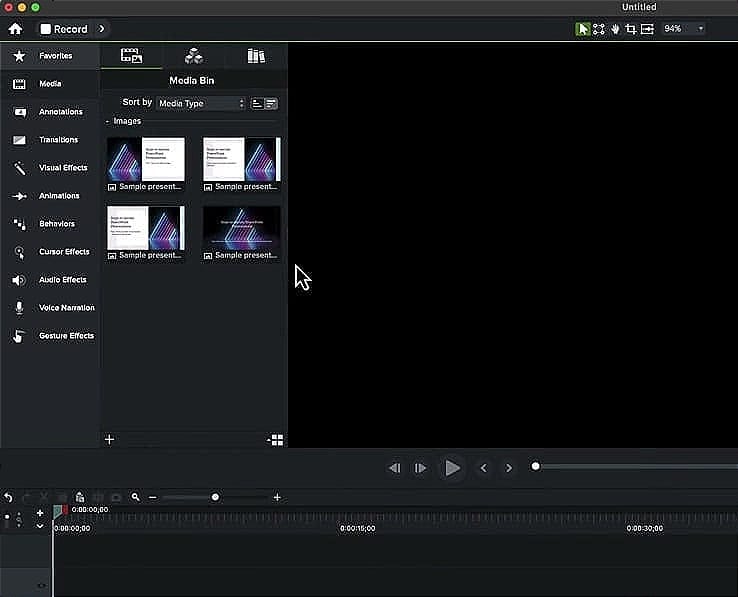Open the Annotations panel
Viewport: 738px width, 597px height.
[50, 112]
